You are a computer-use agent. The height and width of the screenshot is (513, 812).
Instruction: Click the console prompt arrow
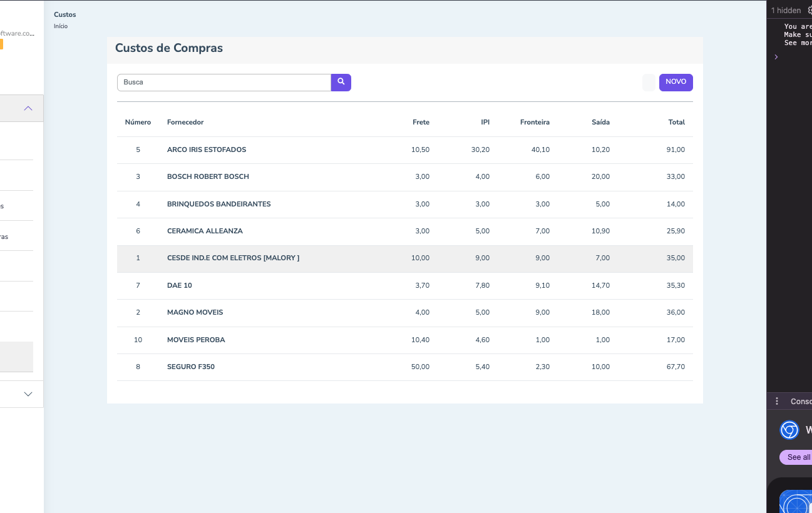pos(776,57)
